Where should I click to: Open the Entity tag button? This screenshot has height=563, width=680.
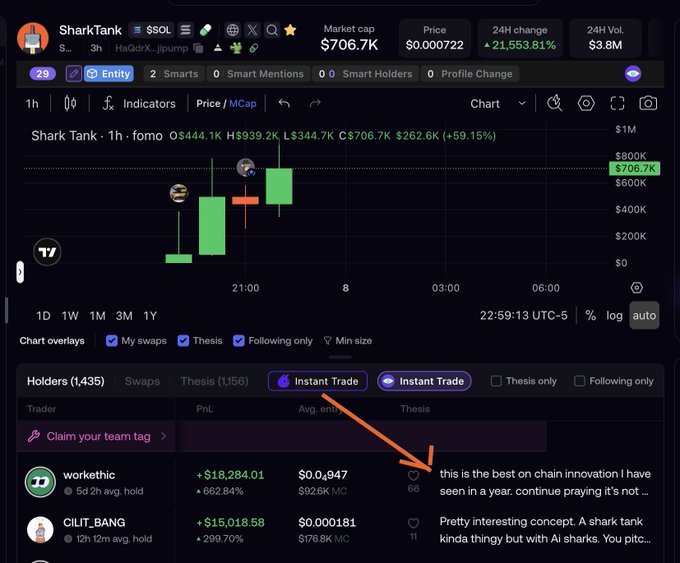(109, 74)
